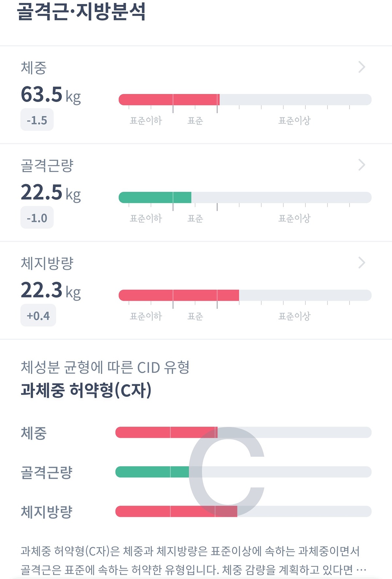Click the green 골격근량 bar in CID chart
This screenshot has height=579, width=392.
(x=152, y=472)
